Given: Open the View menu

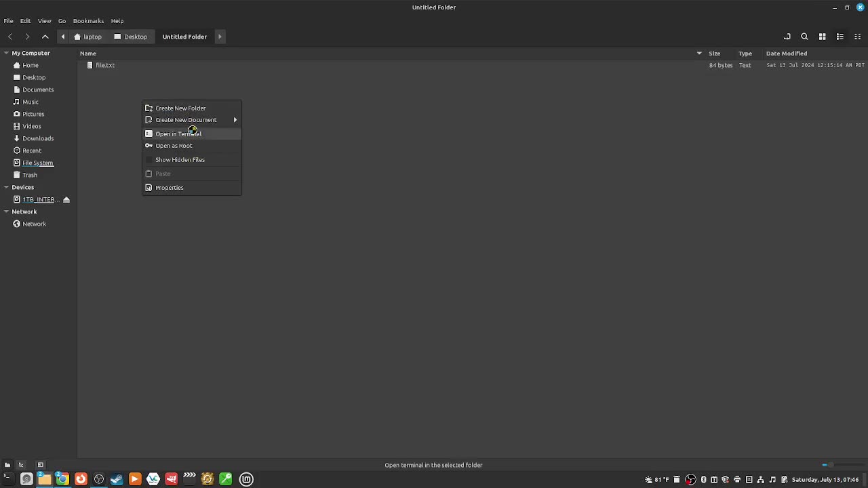Looking at the screenshot, I should pyautogui.click(x=44, y=21).
